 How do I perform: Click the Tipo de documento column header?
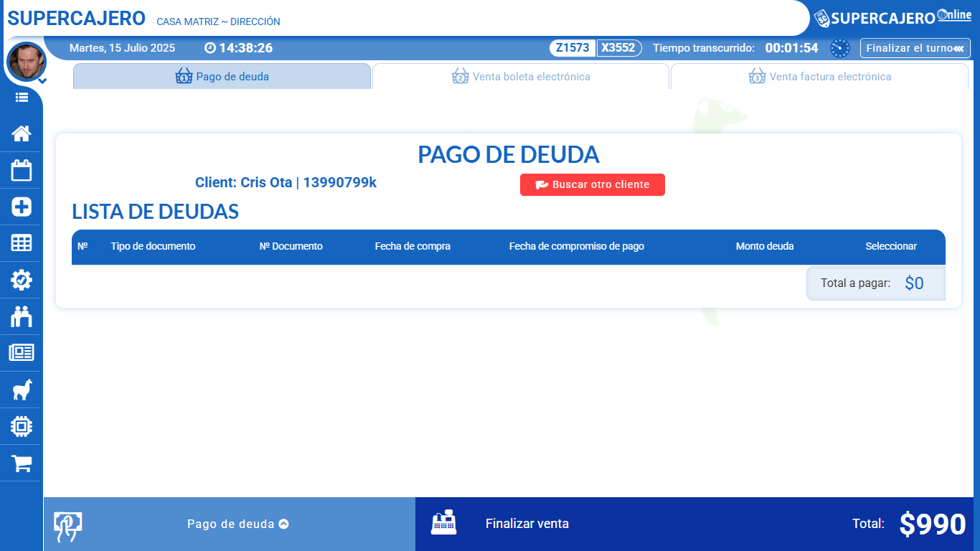click(153, 246)
